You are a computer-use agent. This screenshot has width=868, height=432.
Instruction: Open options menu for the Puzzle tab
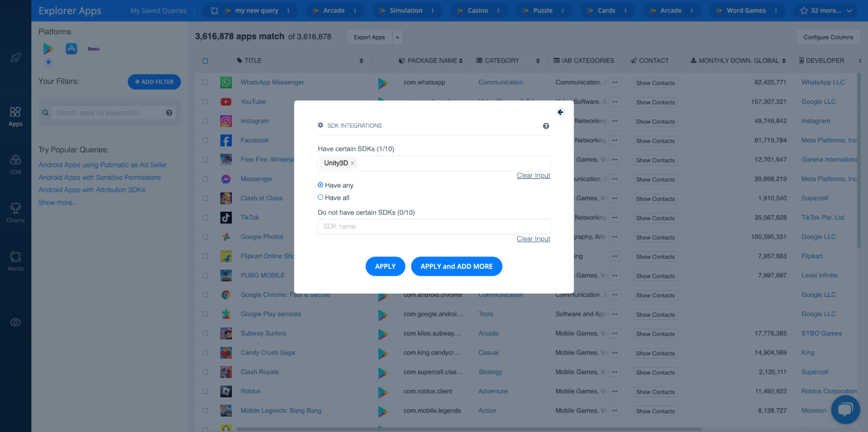pyautogui.click(x=563, y=11)
